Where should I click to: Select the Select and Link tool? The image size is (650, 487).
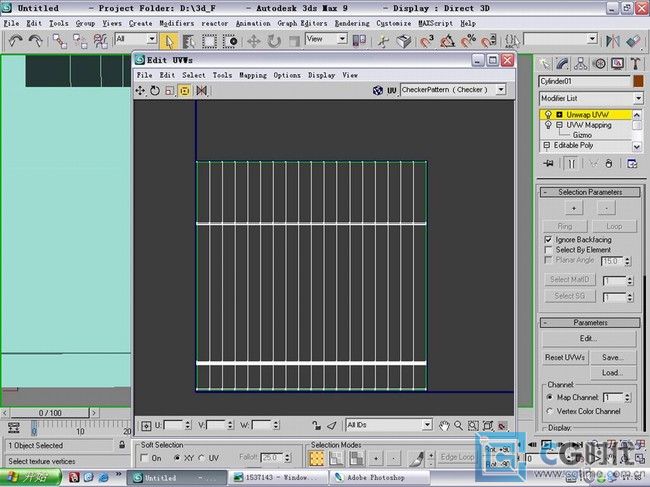60,41
